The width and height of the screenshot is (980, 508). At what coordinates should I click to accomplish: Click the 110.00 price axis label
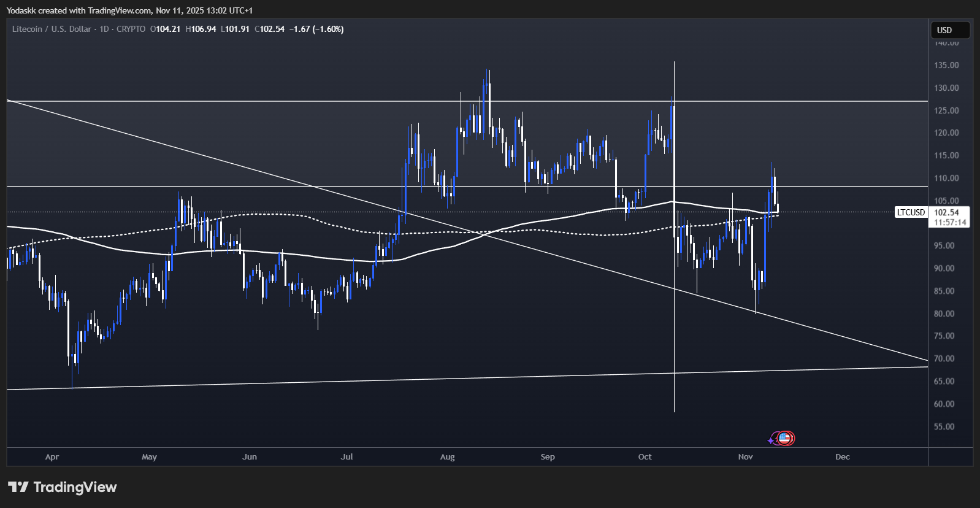(x=946, y=178)
